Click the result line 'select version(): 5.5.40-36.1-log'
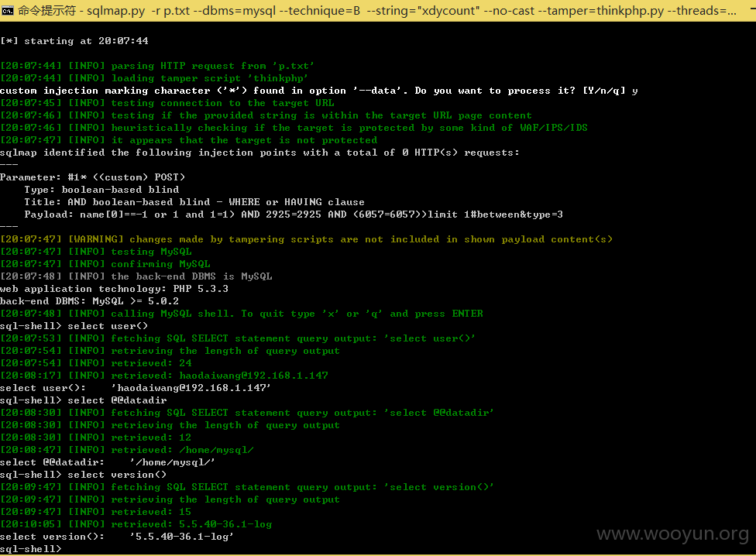This screenshot has height=556, width=756. click(x=117, y=537)
